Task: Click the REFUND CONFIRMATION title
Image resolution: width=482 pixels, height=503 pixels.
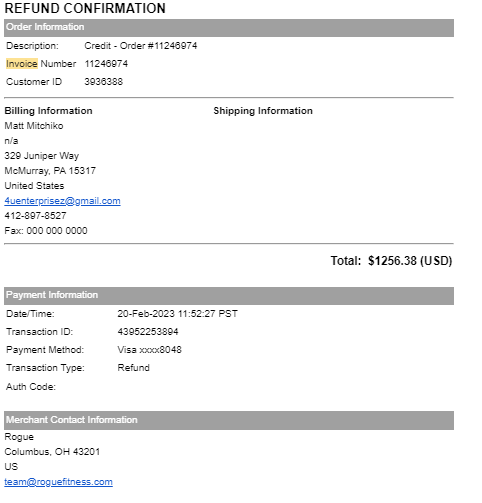Action: [85, 8]
